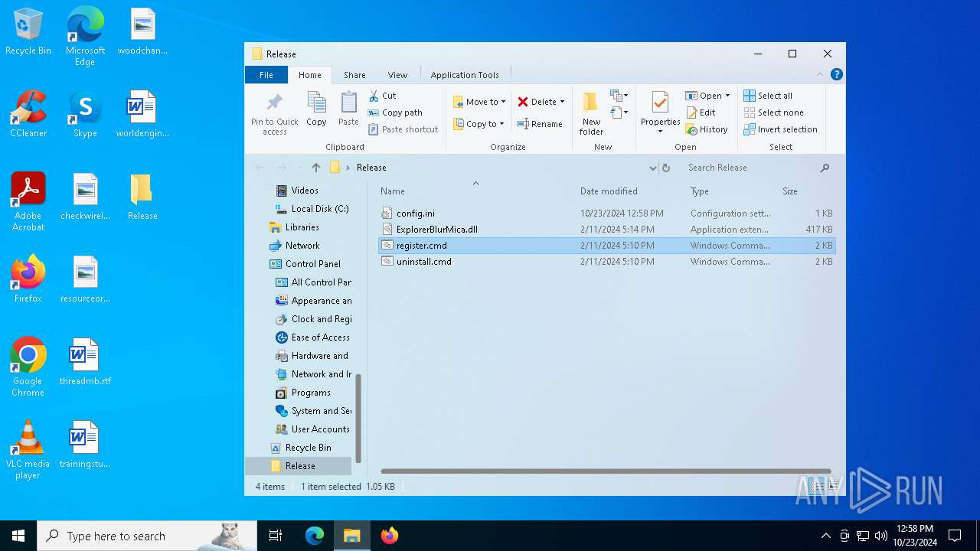Switch to Application Tools tab

(465, 75)
